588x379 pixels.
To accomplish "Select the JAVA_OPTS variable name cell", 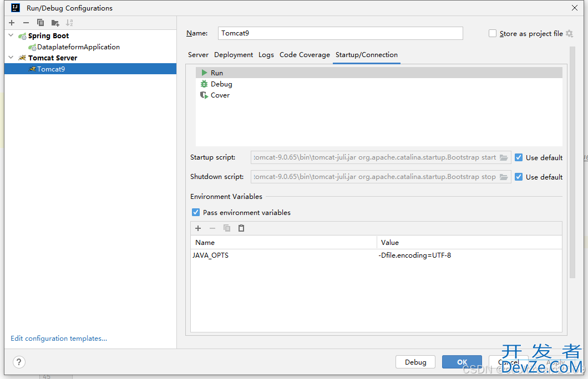I will [x=283, y=255].
